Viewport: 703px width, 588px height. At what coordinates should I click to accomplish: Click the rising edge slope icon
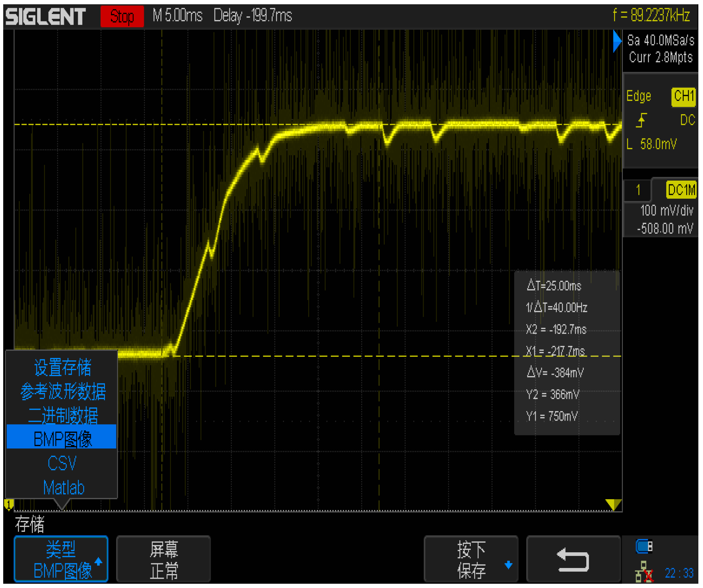click(641, 120)
